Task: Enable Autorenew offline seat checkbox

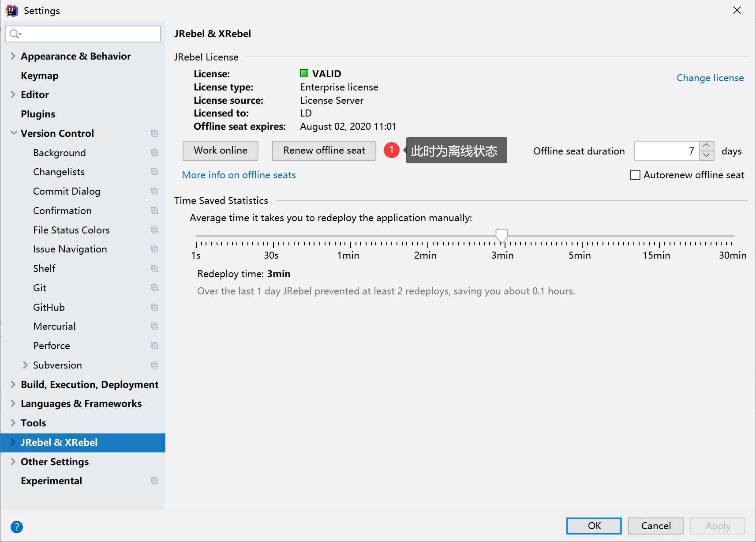Action: click(x=635, y=175)
